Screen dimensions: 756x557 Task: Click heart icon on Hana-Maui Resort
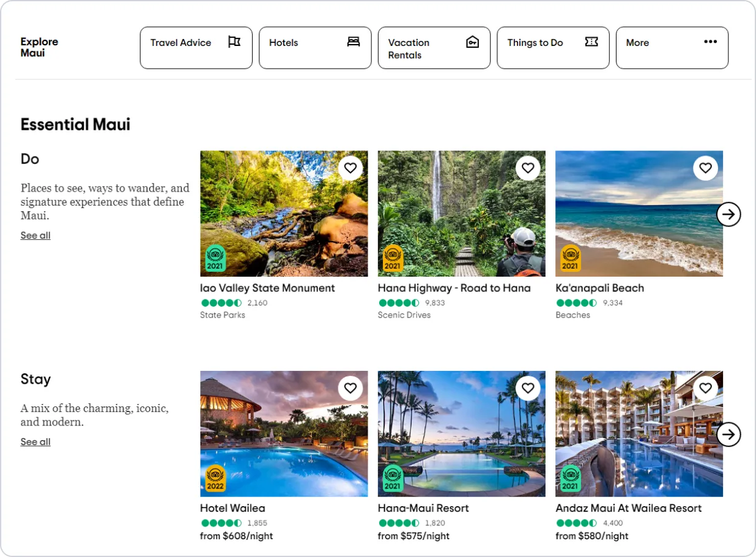coord(528,388)
